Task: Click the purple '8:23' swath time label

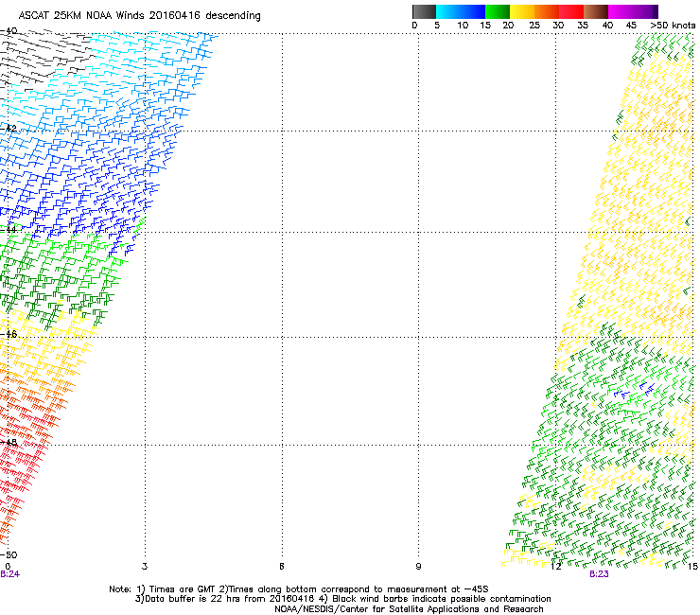Action: [599, 574]
